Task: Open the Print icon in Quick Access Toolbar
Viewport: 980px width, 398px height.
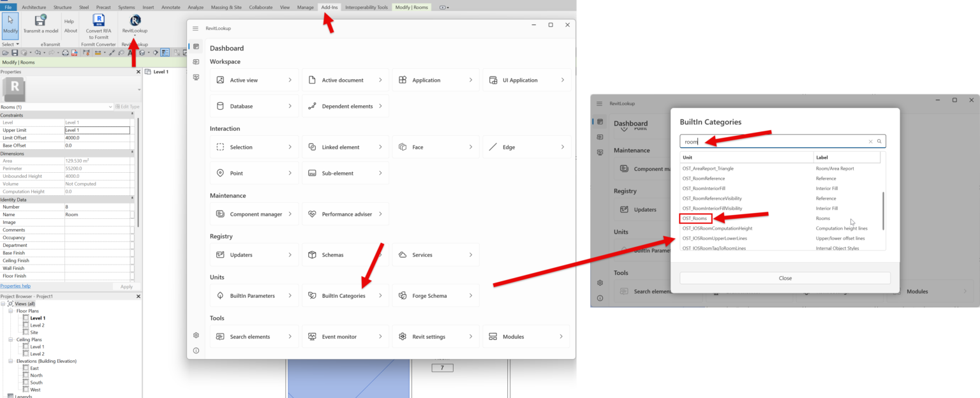Action: click(x=66, y=52)
